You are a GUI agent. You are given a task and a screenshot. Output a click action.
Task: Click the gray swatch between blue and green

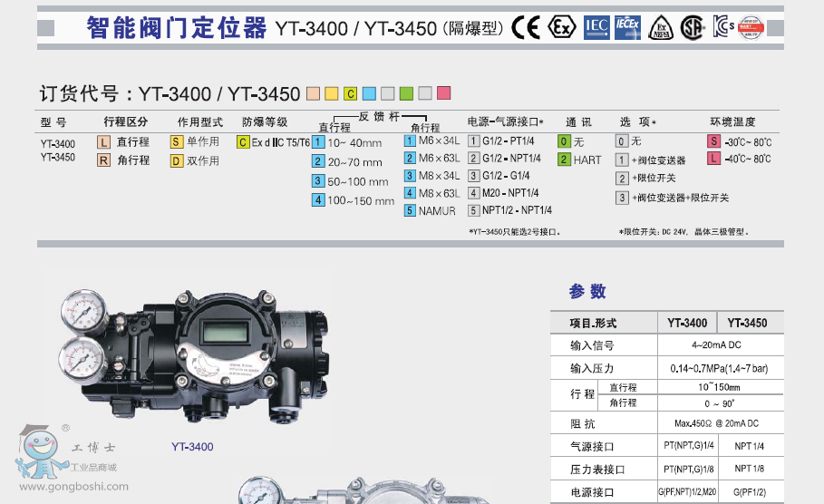(x=388, y=93)
